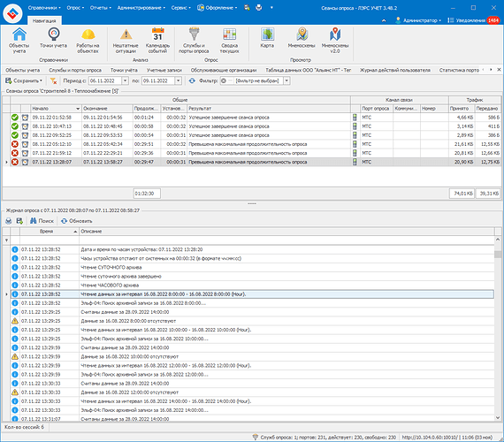
Task: Click the Поиск button in the journal toolbar
Action: tap(42, 221)
